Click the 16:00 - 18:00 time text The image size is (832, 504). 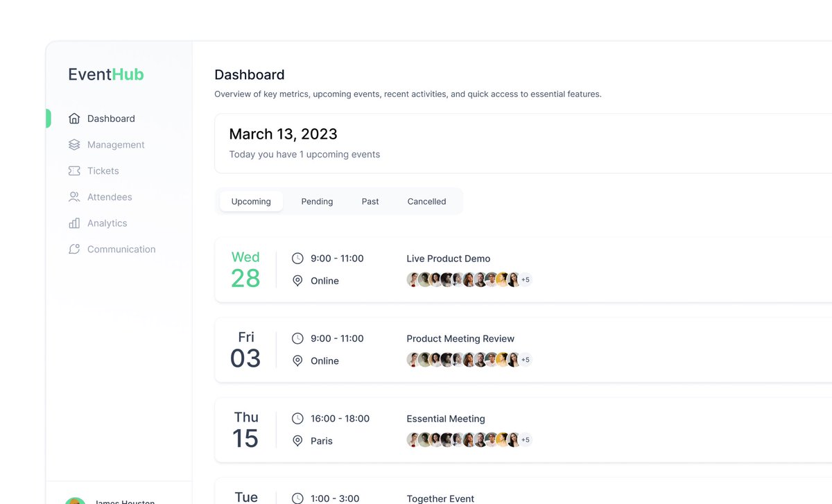click(340, 419)
